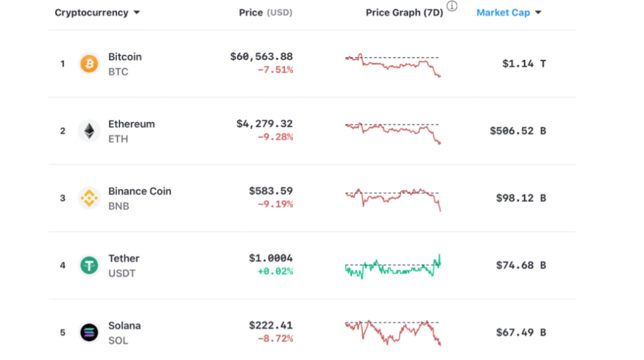644x360 pixels.
Task: Click the yellow Binance Coin logo
Action: (89, 198)
